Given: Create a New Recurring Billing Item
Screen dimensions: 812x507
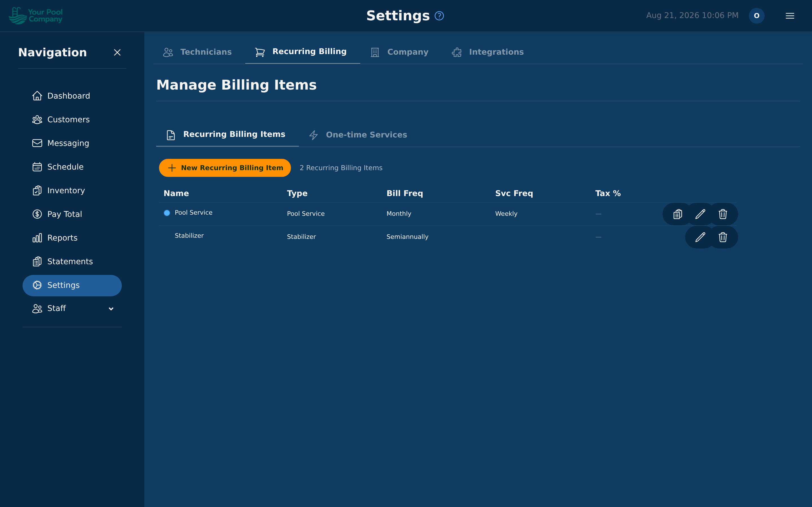Looking at the screenshot, I should (x=225, y=168).
